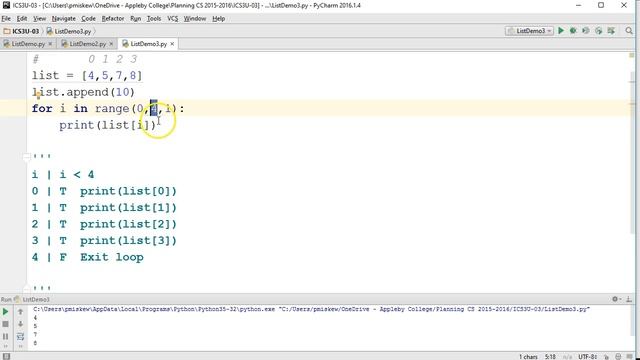Run ListDemo3 with the green toolbar arrow
This screenshot has width=640, height=360.
click(561, 31)
